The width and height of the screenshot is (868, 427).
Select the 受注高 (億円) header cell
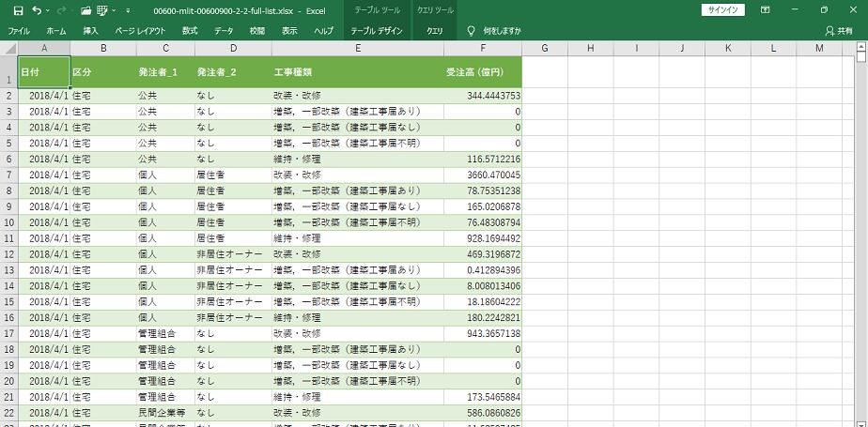pos(481,72)
